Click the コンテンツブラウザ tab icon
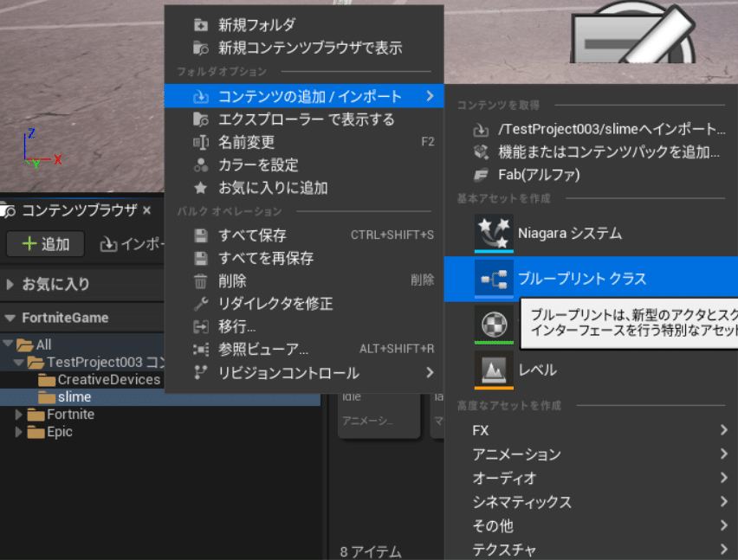Screen dimensions: 738x560 click(x=8, y=210)
